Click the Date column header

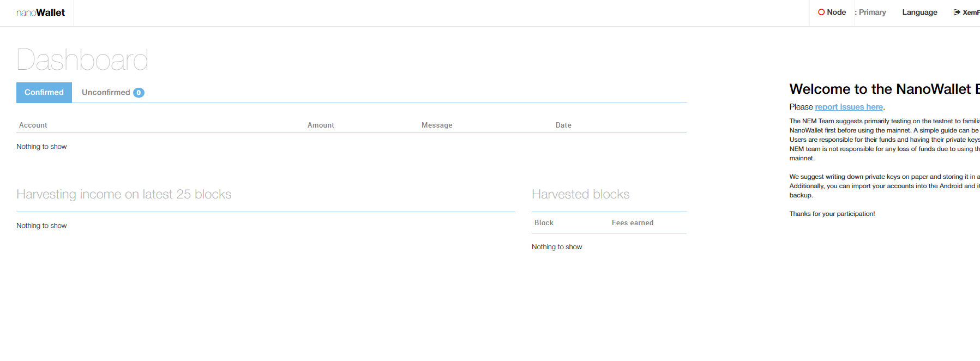(563, 125)
